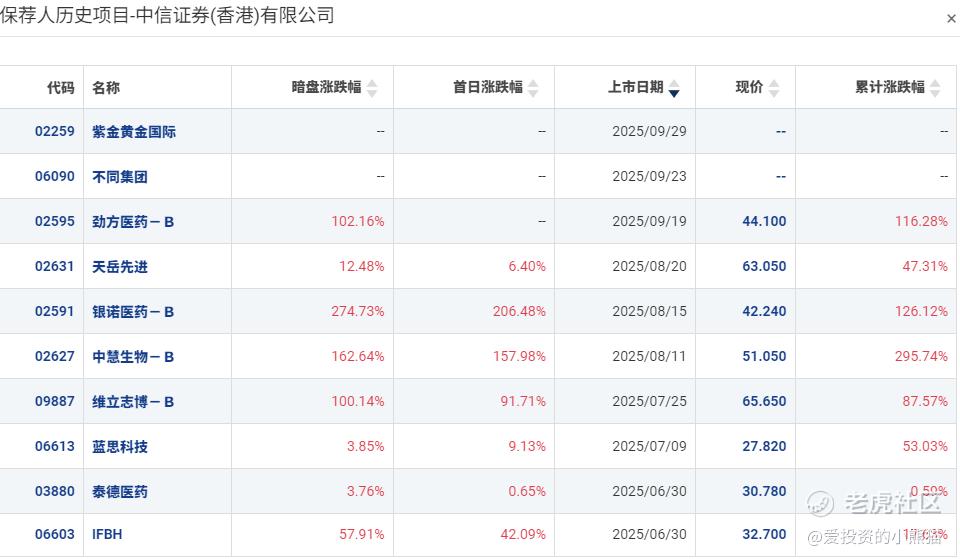Select cumulative change 295.74%
Viewport: 960px width, 559px height.
921,356
